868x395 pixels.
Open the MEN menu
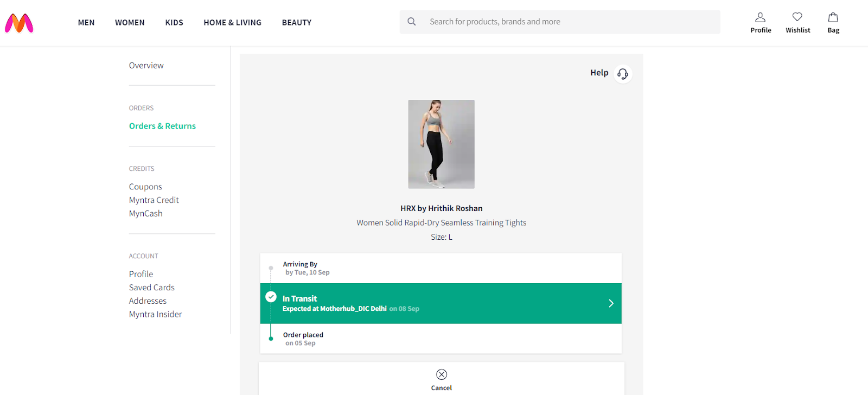[86, 23]
